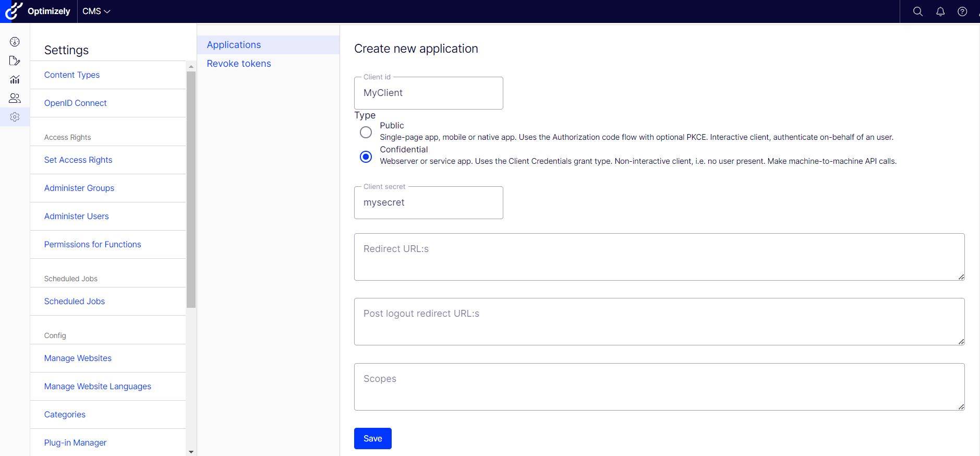The height and width of the screenshot is (456, 980).
Task: Open the notifications bell
Action: coord(940,11)
